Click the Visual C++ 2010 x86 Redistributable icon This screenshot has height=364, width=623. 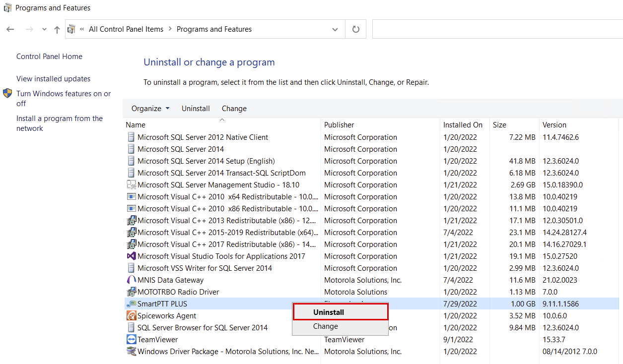(131, 209)
